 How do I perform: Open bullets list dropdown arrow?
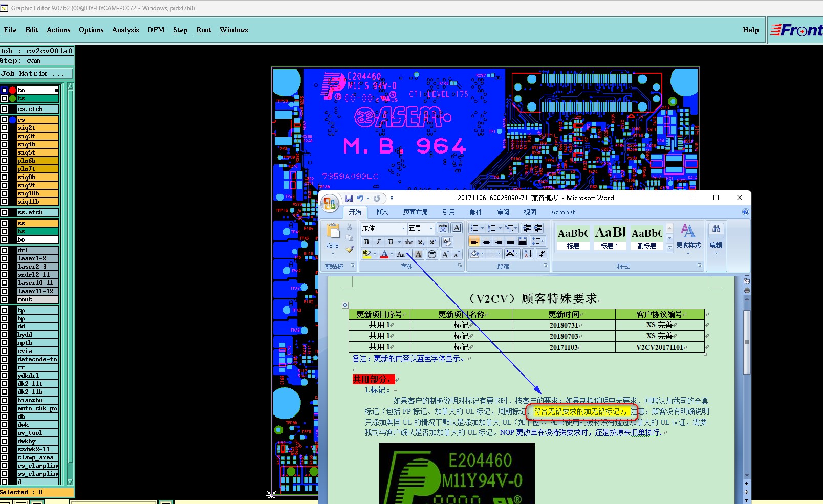coord(482,228)
